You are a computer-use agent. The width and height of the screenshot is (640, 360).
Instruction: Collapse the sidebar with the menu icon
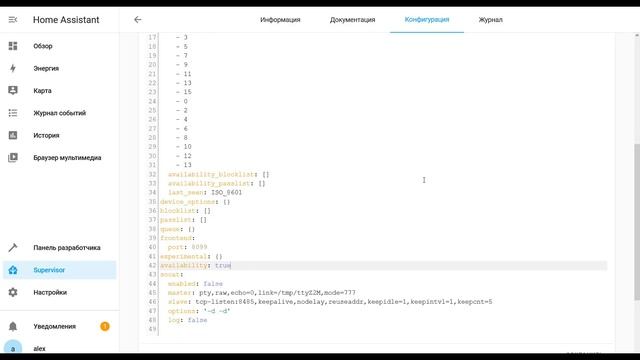pos(13,20)
